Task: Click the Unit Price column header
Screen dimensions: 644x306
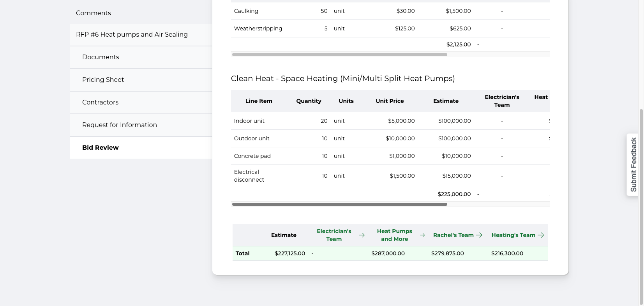Action: 390,101
